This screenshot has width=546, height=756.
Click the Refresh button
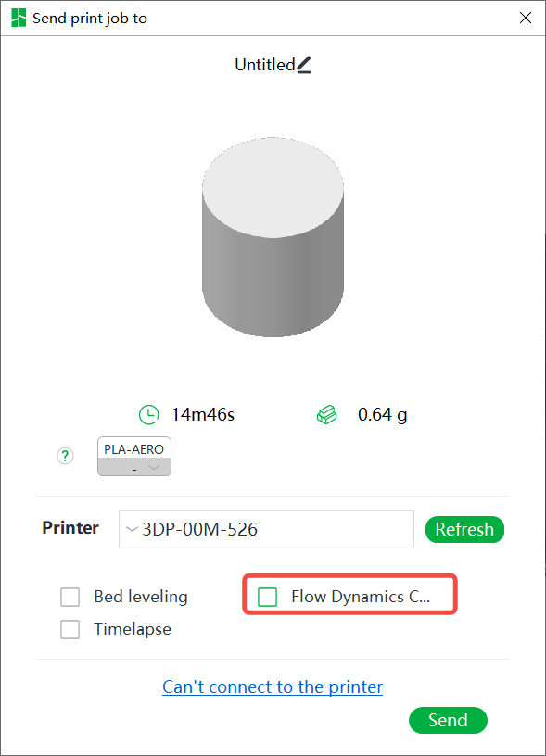coord(464,529)
